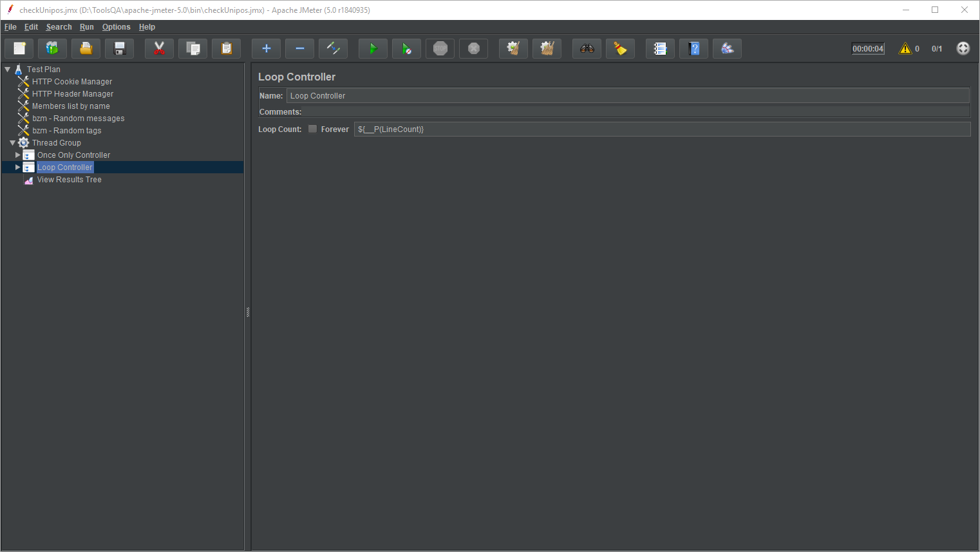Click the Save test plan disk icon
Screen dimensions: 980x552
point(119,49)
